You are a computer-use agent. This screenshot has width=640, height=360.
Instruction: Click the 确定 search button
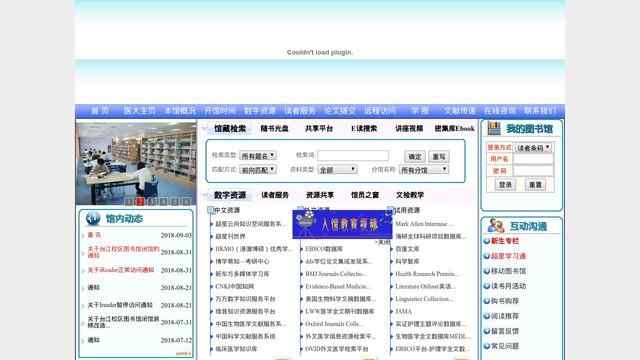415,157
